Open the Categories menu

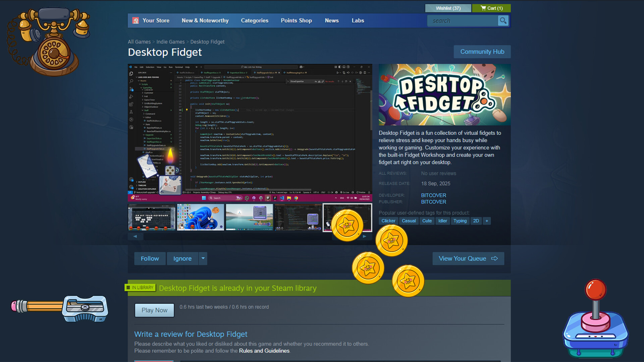(x=255, y=20)
